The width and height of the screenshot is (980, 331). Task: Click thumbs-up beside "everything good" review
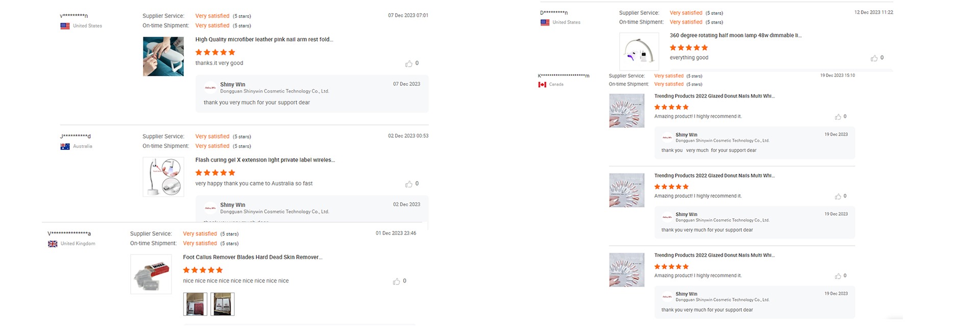click(874, 58)
